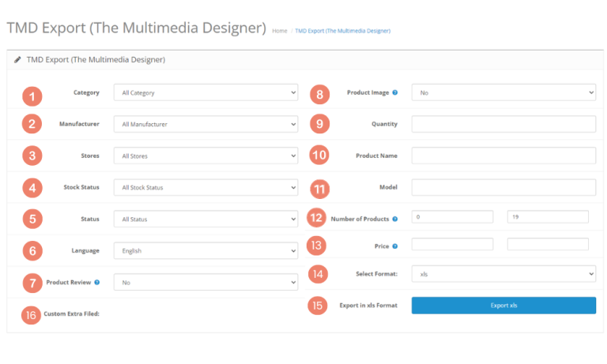The width and height of the screenshot is (607, 364).
Task: Open the Language dropdown showing English
Action: [x=206, y=250]
